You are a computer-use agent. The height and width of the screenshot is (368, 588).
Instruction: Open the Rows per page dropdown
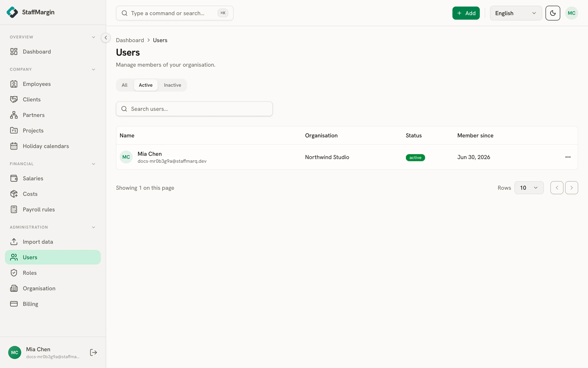tap(529, 188)
